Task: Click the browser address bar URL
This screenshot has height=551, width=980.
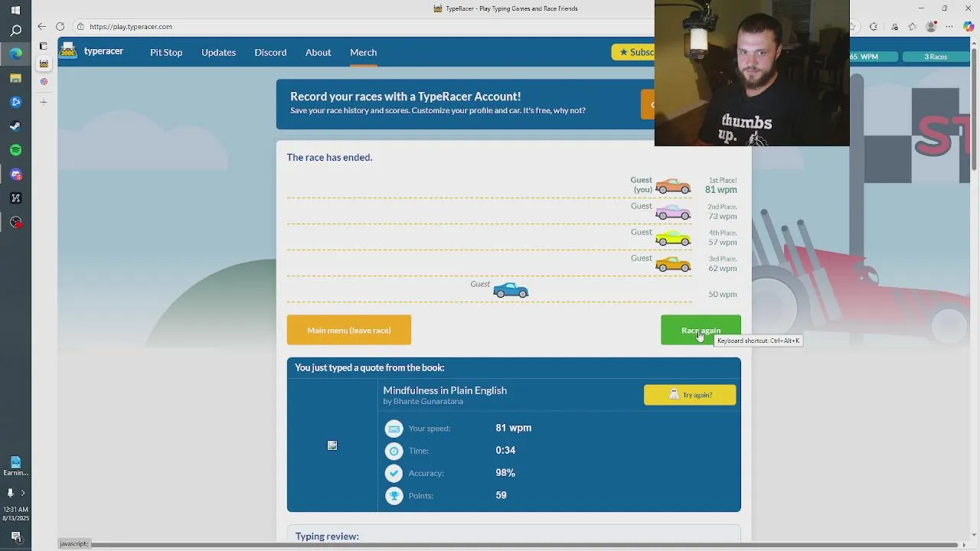Action: [x=131, y=27]
